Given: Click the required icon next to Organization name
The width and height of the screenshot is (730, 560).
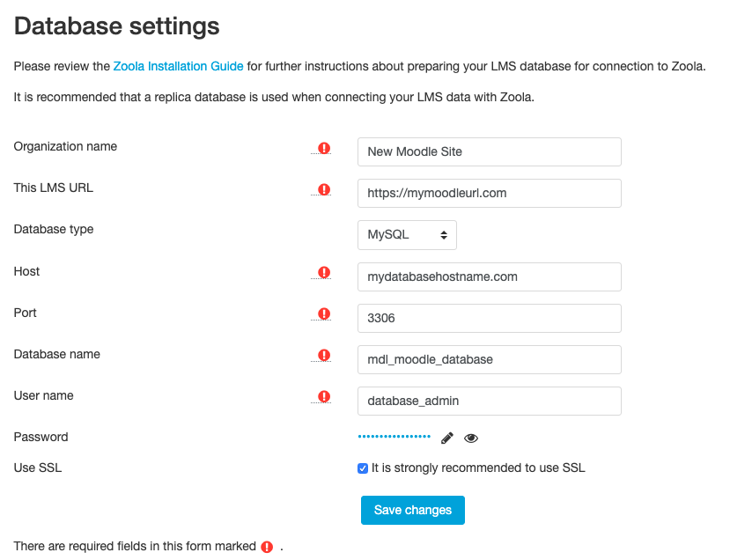Looking at the screenshot, I should click(x=324, y=149).
